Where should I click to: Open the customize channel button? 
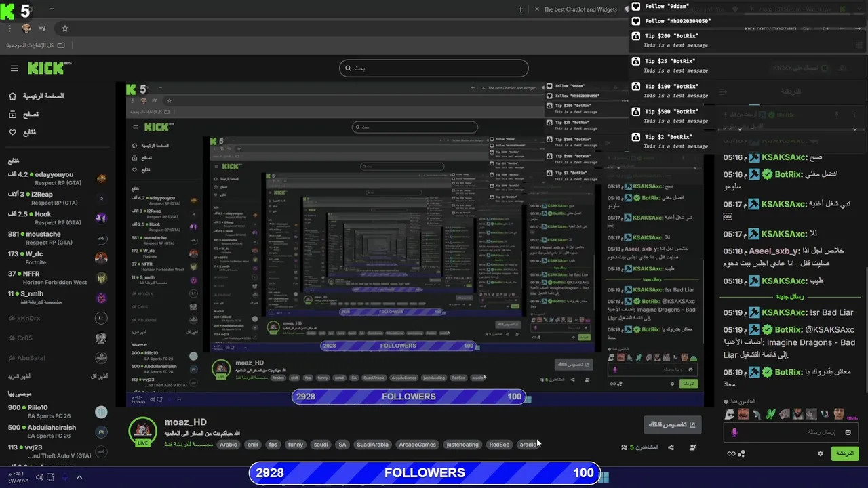click(673, 425)
